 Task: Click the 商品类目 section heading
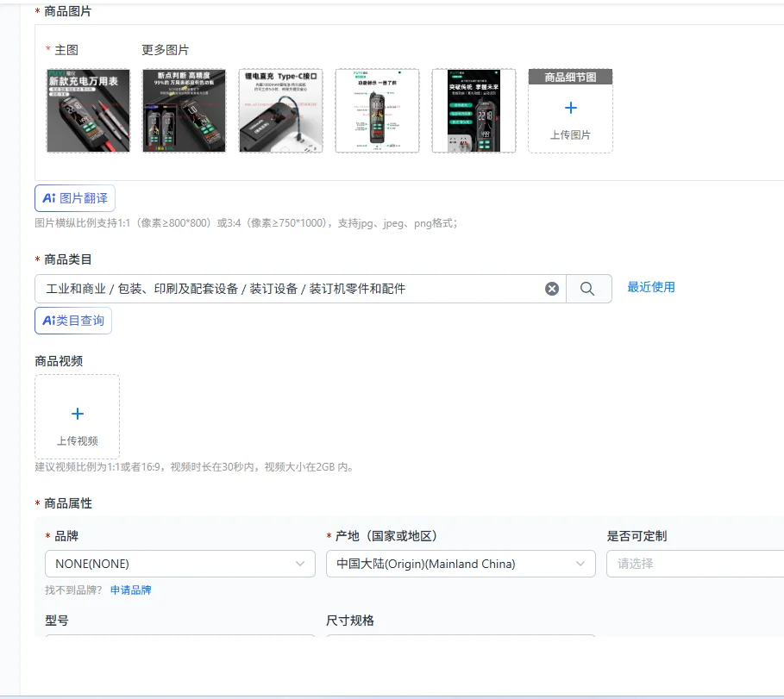(68, 259)
